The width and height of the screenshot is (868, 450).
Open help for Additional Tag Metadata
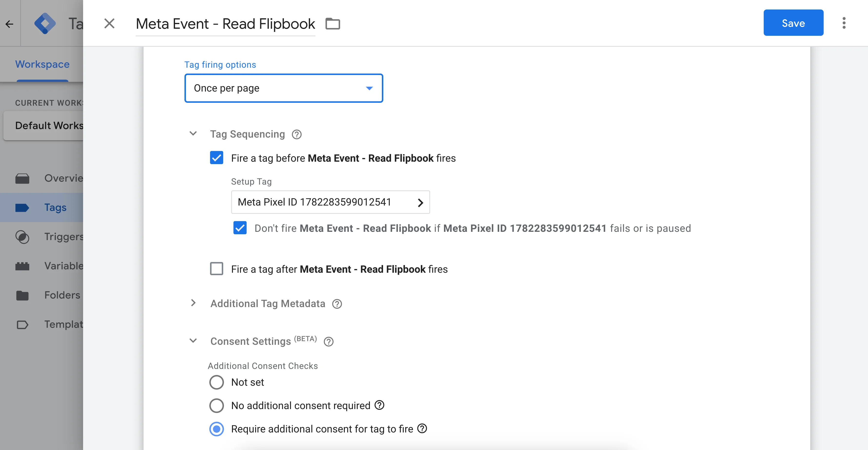337,304
